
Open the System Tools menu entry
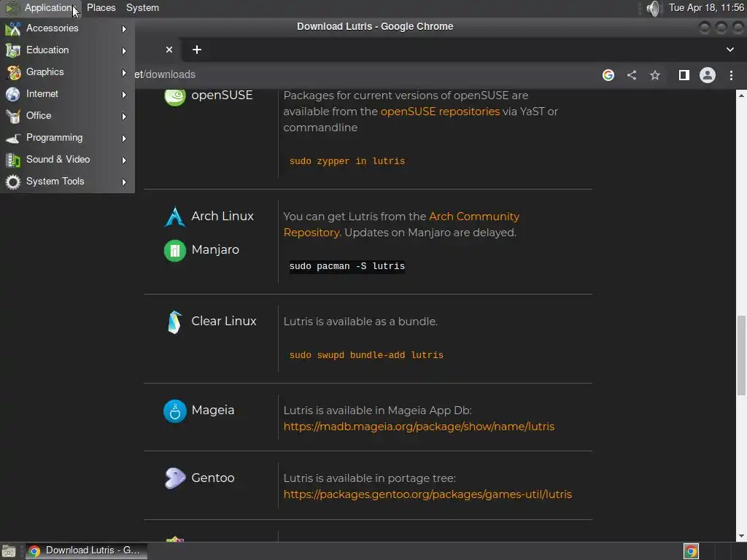[67, 182]
